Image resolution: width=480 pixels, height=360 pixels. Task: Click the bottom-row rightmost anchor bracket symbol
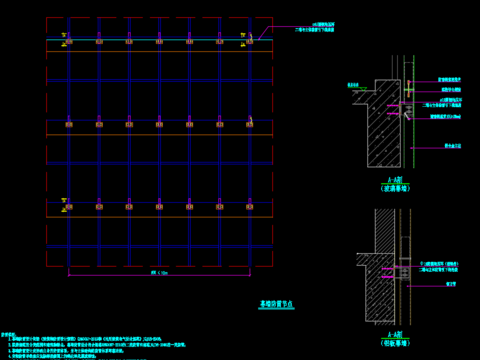[x=250, y=207]
